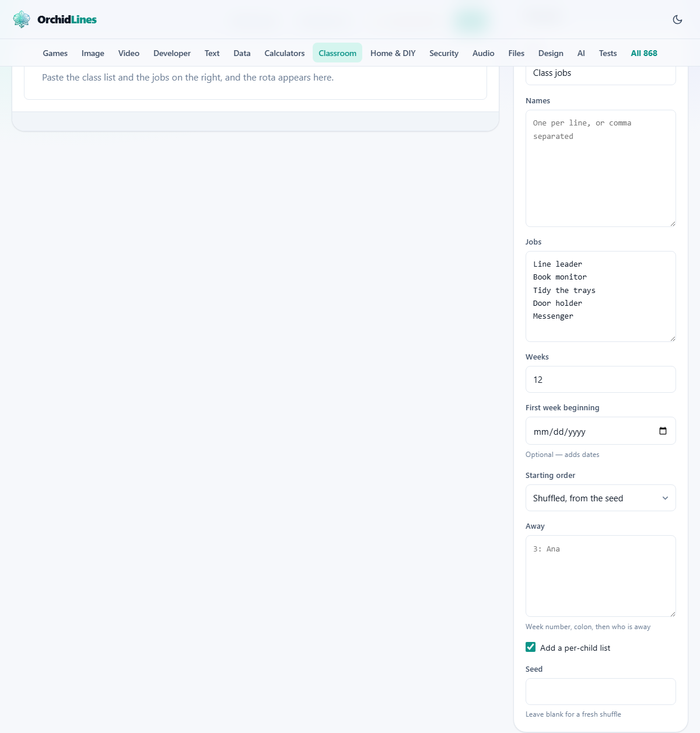Screen dimensions: 700x733
Task: View All 868 tools link
Action: coord(643,53)
